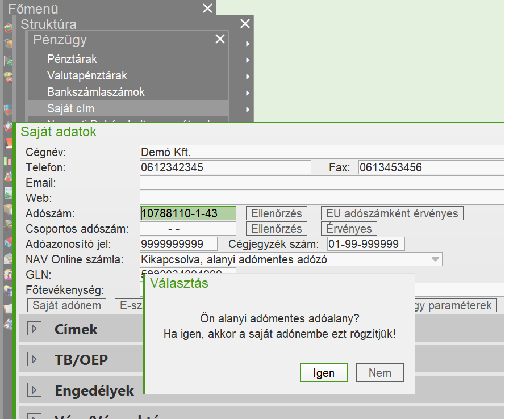505x420 pixels.
Task: Click the document sheet sidebar icon
Action: 8,192
